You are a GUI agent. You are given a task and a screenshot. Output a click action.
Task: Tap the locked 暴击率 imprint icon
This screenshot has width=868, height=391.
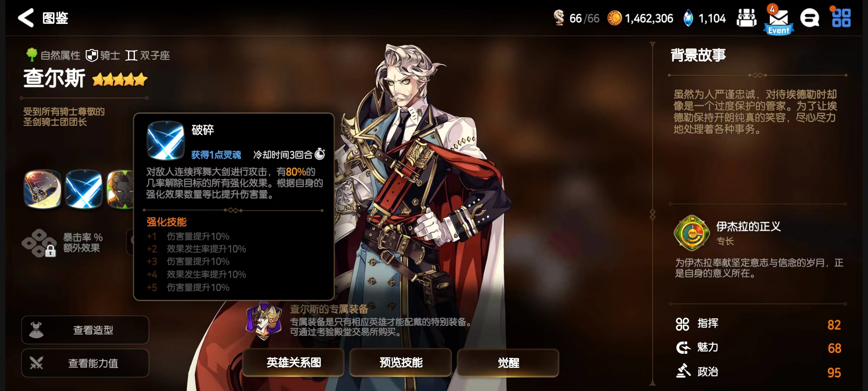(x=39, y=243)
